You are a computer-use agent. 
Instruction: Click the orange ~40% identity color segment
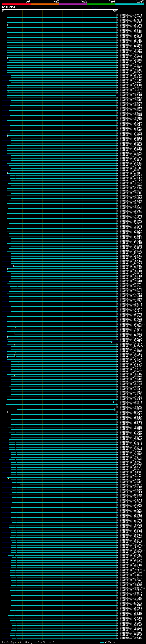pyautogui.click(x=45, y=4)
